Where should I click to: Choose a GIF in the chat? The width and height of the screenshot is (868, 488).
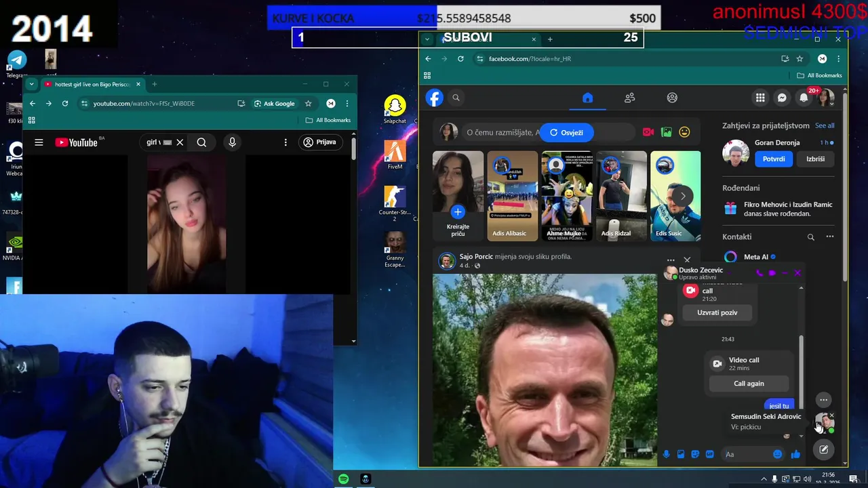(709, 454)
